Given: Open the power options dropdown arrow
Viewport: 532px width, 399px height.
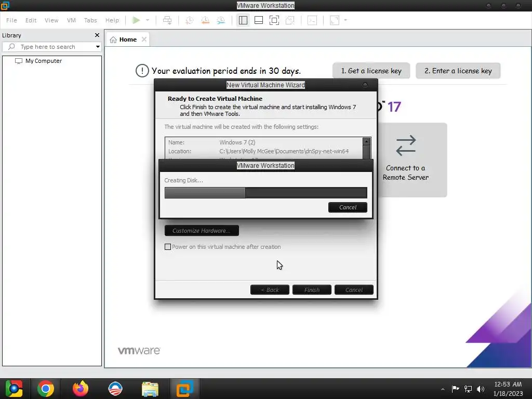Looking at the screenshot, I should point(148,20).
